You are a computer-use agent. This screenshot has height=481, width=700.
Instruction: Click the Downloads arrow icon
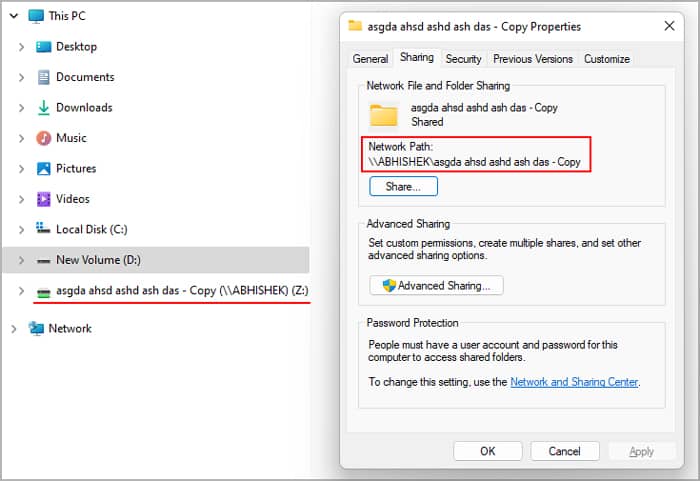coord(43,108)
